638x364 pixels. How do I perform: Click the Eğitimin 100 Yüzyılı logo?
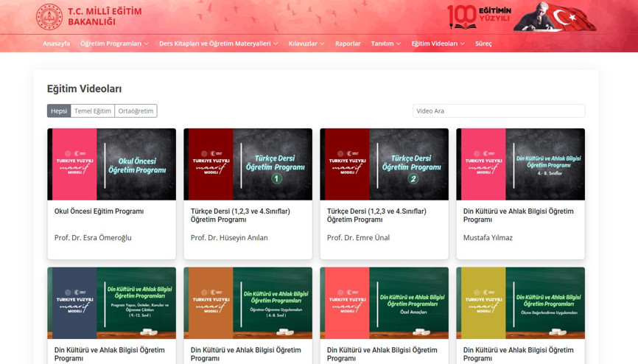click(x=478, y=16)
